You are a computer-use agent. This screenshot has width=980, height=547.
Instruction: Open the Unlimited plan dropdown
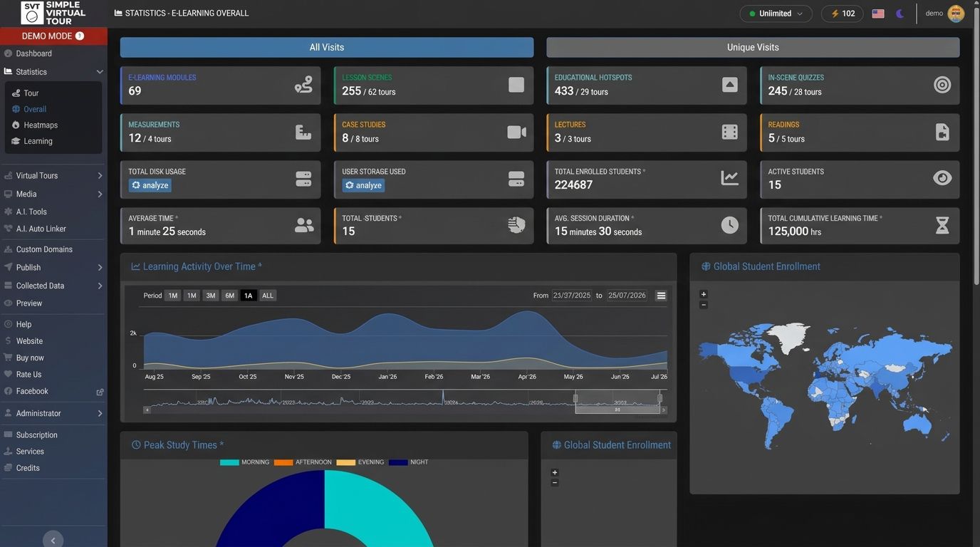point(776,14)
